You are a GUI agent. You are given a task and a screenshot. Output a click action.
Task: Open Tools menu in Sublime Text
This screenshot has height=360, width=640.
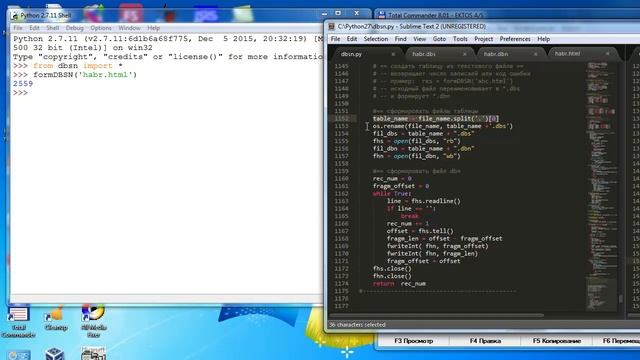point(460,39)
